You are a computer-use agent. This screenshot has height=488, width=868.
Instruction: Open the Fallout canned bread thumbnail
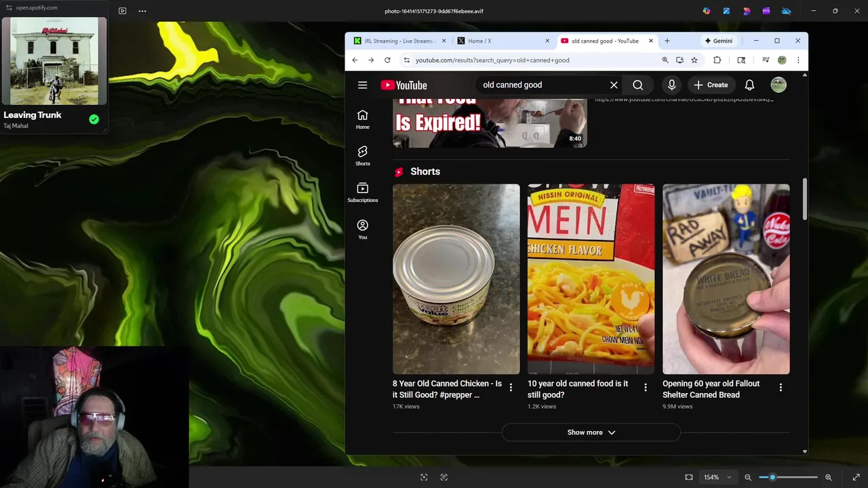[x=726, y=279]
